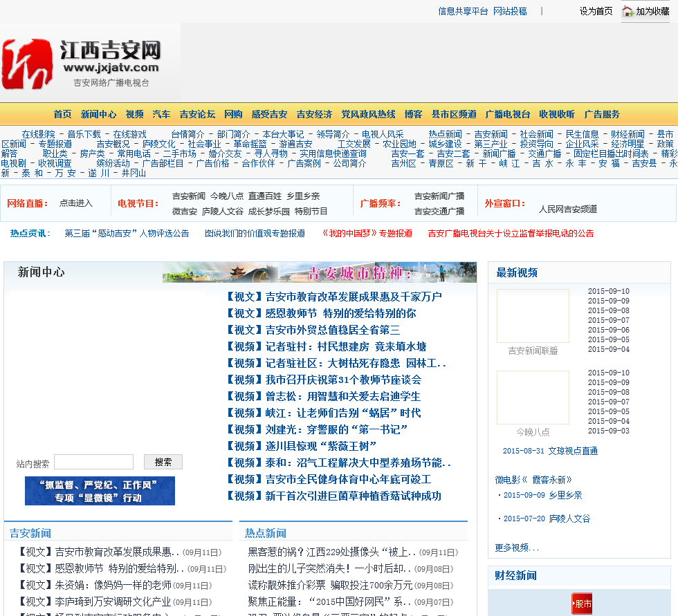This screenshot has height=616, width=678.
Task: Open the 乡里乡亲 TV program link
Action: [x=303, y=196]
